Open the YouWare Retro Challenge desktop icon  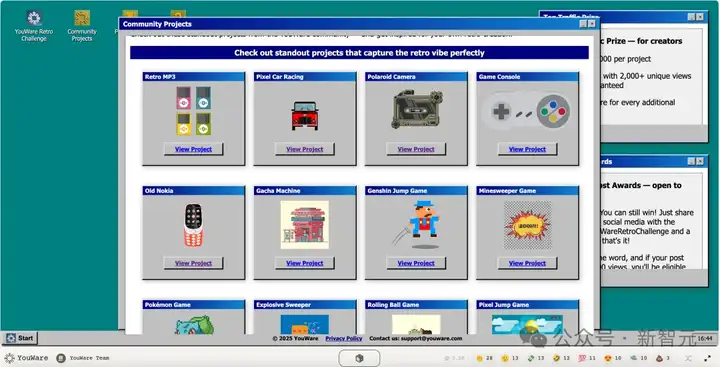[34, 26]
